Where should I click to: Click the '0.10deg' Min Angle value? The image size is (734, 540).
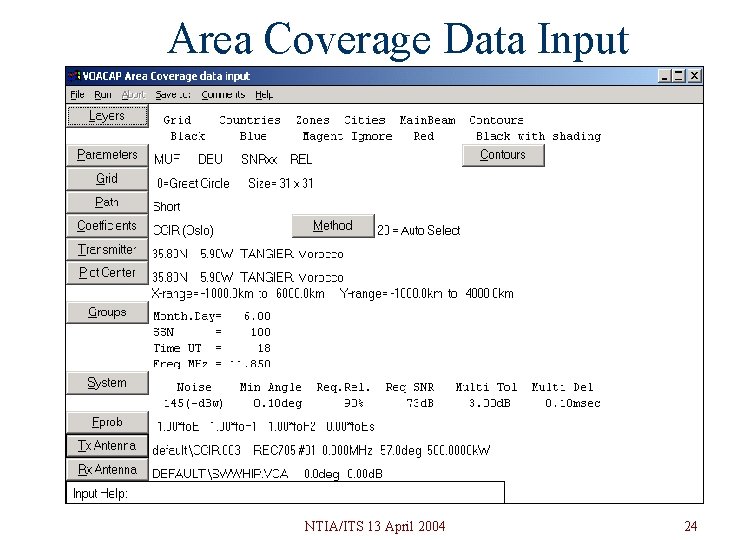point(278,403)
